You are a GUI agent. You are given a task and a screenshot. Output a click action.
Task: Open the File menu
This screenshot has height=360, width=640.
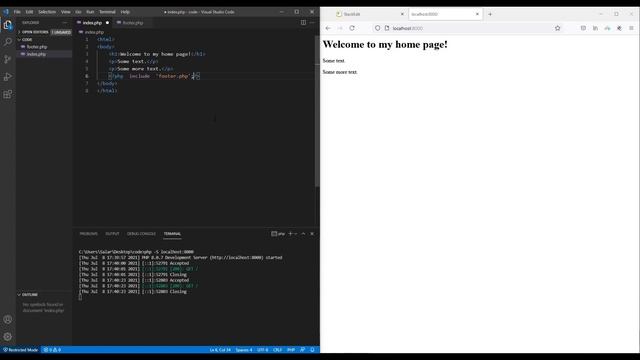(x=17, y=12)
